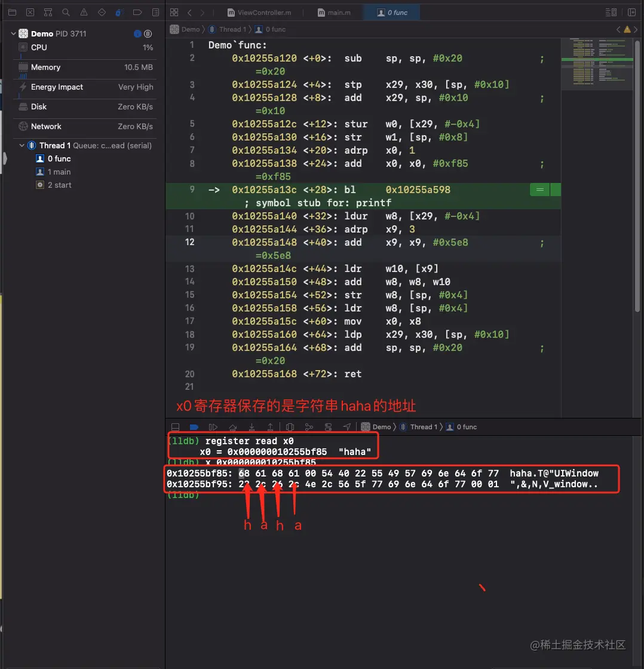Jump to previous issue arrow
This screenshot has width=644, height=669.
point(618,29)
